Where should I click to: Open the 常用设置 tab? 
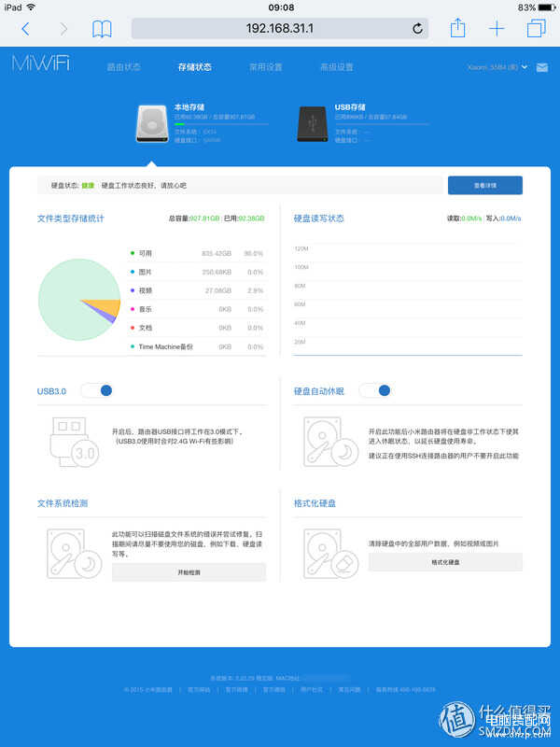click(265, 67)
